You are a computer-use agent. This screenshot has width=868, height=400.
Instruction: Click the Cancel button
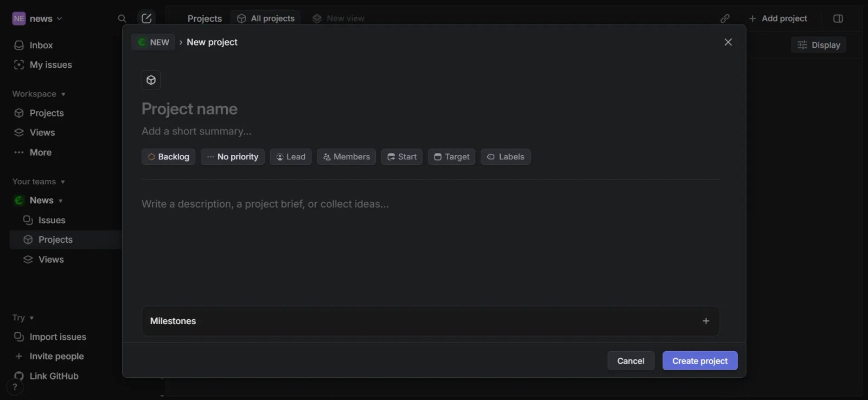630,361
